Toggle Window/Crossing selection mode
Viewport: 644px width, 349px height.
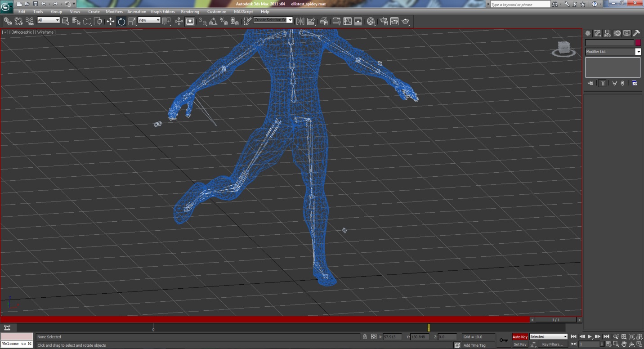tap(98, 21)
